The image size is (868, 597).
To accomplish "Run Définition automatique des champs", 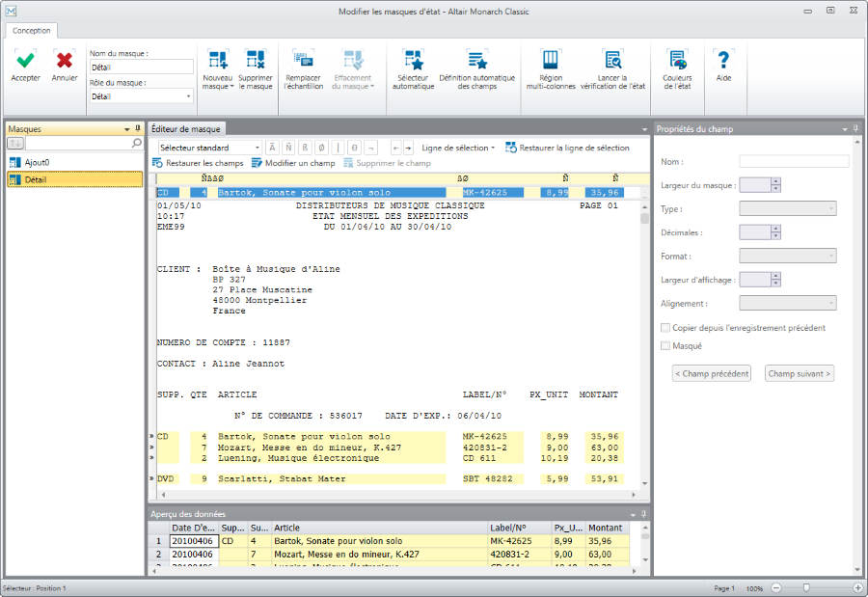I will point(476,60).
